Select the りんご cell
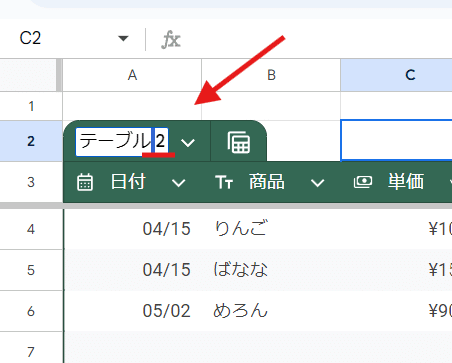Image resolution: width=452 pixels, height=363 pixels. 271,229
